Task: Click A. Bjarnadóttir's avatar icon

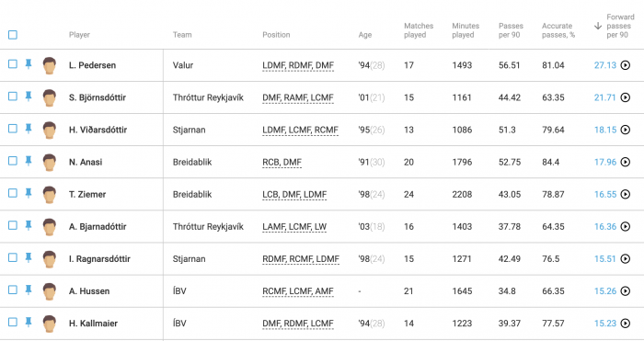Action: [x=50, y=227]
